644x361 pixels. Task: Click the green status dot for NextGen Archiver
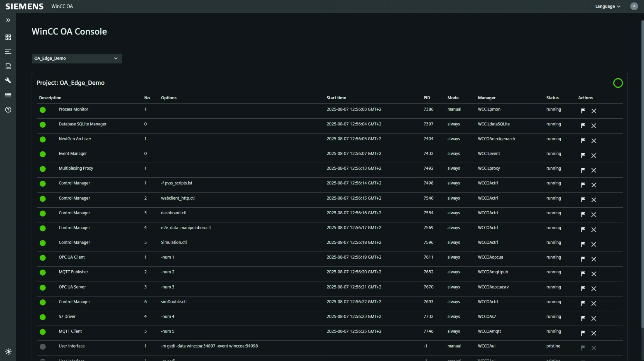coord(43,139)
